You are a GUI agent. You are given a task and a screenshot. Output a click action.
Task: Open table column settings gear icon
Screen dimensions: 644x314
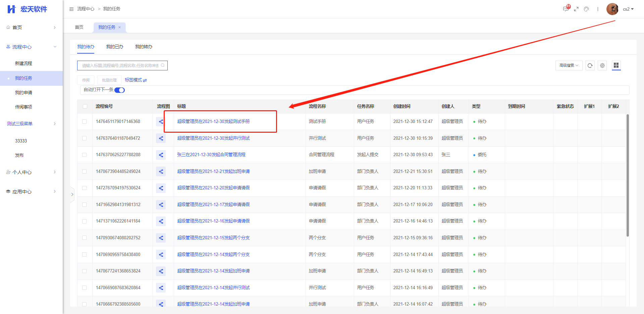(602, 66)
